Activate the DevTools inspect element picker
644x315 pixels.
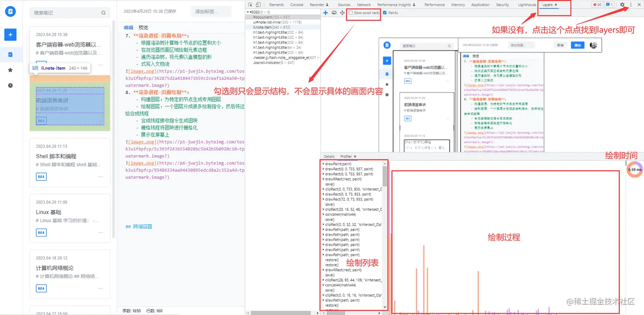(x=251, y=5)
